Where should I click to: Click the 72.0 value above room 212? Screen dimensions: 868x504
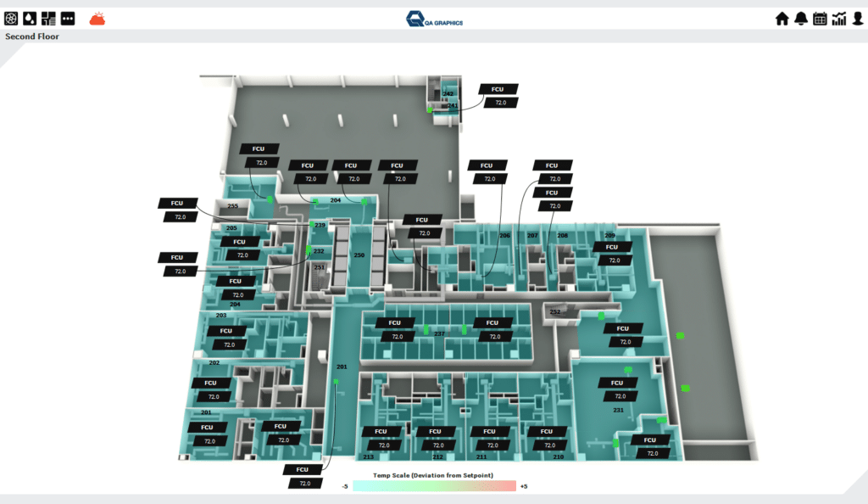(438, 445)
